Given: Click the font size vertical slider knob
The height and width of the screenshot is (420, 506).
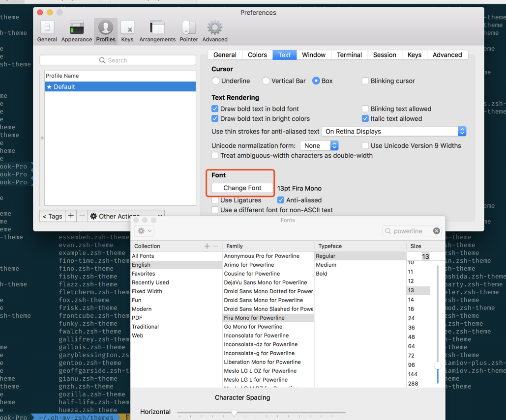Looking at the screenshot, I should pyautogui.click(x=438, y=365).
